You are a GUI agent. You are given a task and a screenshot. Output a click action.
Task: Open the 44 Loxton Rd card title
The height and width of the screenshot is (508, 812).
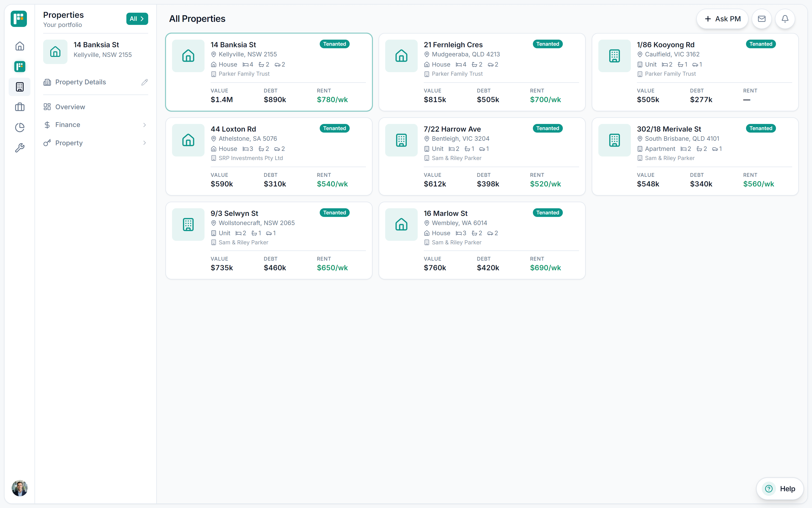233,129
